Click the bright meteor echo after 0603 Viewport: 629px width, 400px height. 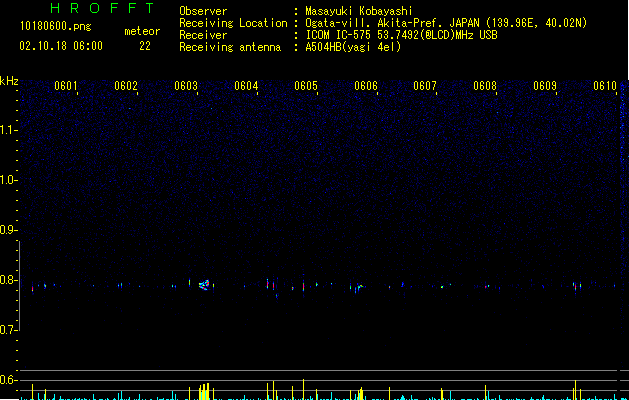point(205,285)
